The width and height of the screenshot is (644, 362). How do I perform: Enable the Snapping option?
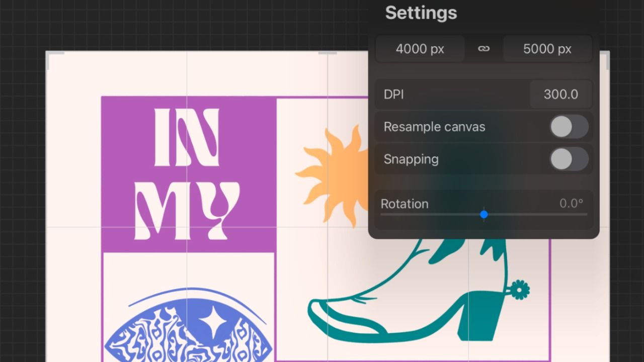(569, 159)
